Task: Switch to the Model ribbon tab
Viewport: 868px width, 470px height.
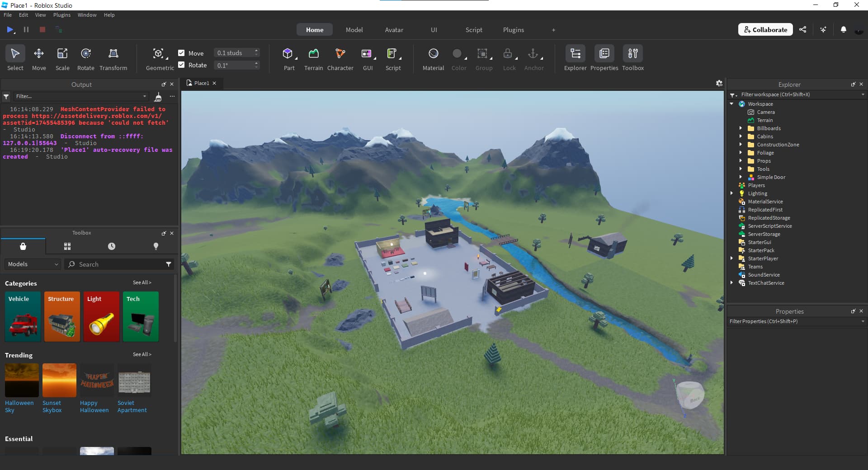Action: (354, 29)
